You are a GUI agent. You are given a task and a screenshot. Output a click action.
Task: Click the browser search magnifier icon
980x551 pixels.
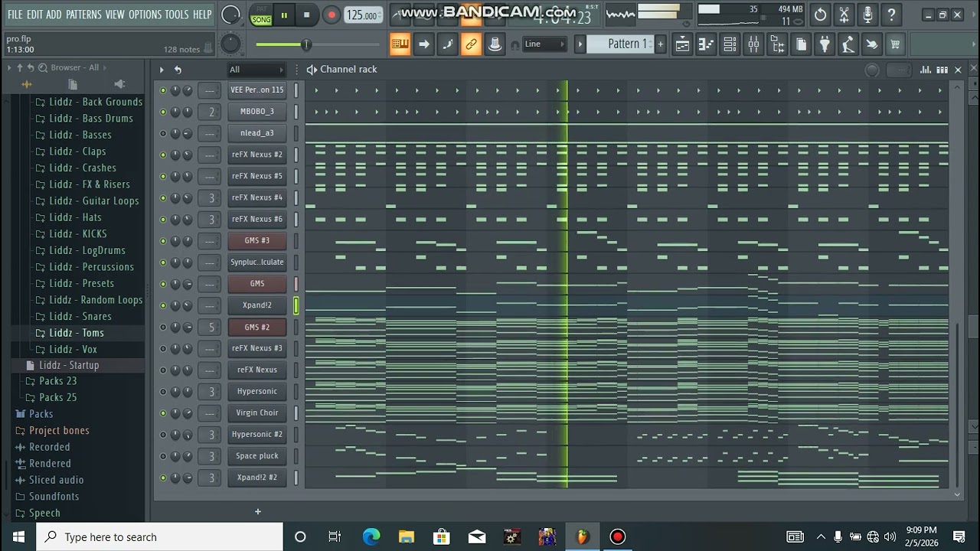coord(43,67)
